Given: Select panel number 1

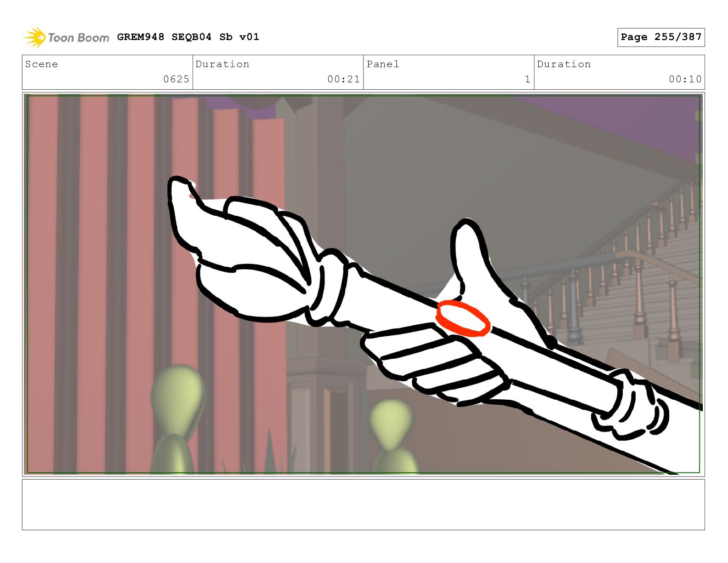Looking at the screenshot, I should pyautogui.click(x=528, y=79).
